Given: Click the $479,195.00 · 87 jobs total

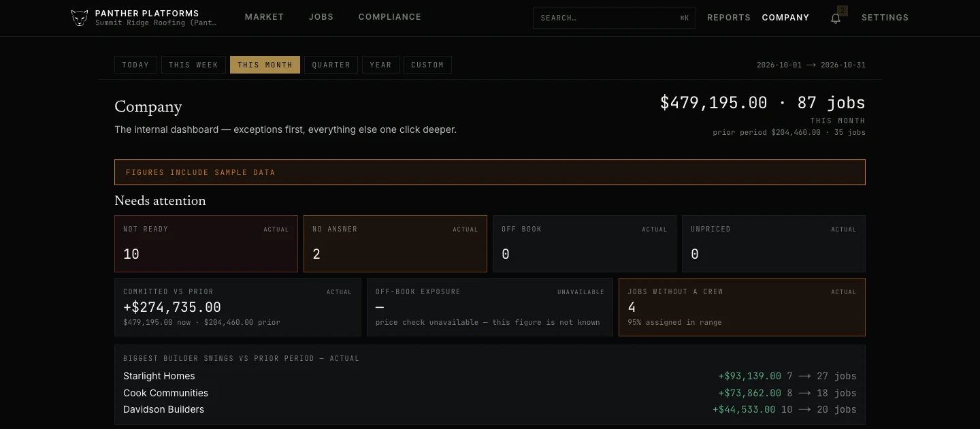Looking at the screenshot, I should (x=763, y=103).
